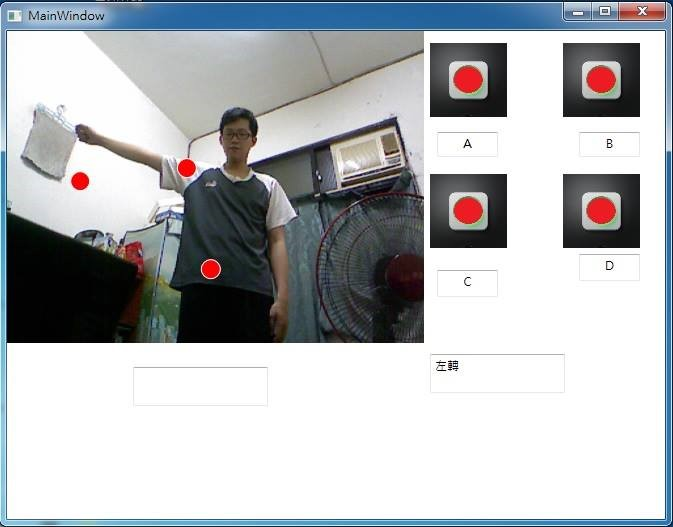Click the text box showing 左轉

click(x=497, y=373)
